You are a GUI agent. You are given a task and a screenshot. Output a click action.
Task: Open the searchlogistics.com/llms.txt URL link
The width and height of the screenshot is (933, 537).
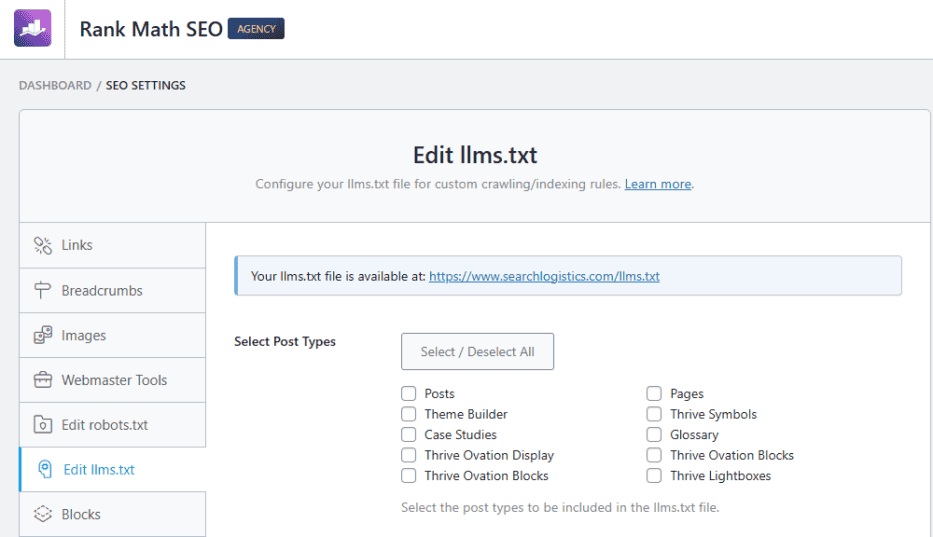click(544, 276)
